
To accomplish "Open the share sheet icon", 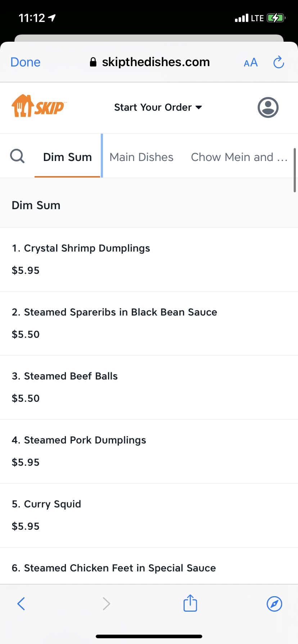I will (190, 603).
